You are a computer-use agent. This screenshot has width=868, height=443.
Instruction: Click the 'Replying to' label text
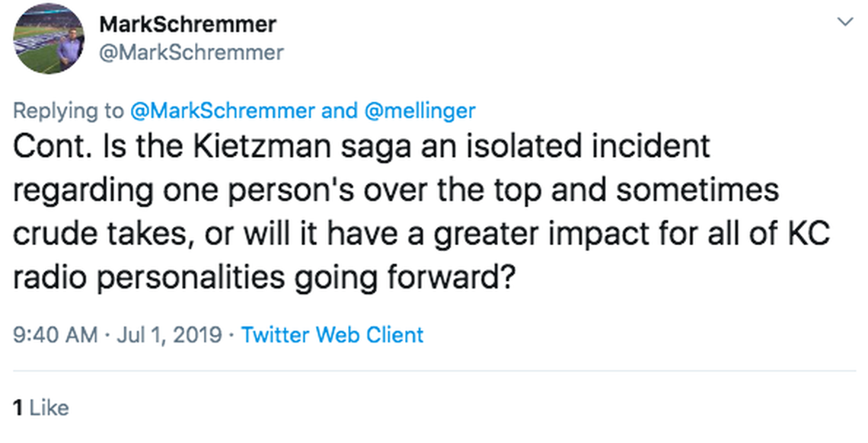(x=68, y=110)
